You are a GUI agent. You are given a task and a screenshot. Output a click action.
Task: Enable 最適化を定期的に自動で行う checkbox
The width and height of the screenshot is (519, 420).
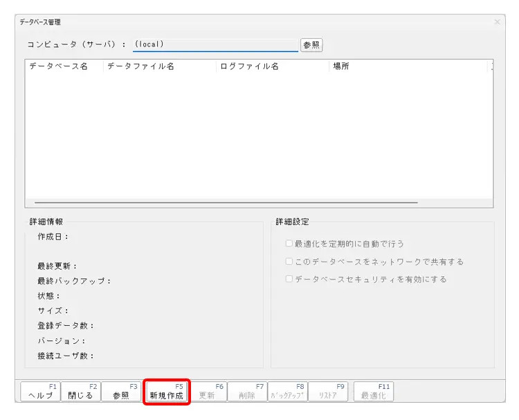point(289,244)
